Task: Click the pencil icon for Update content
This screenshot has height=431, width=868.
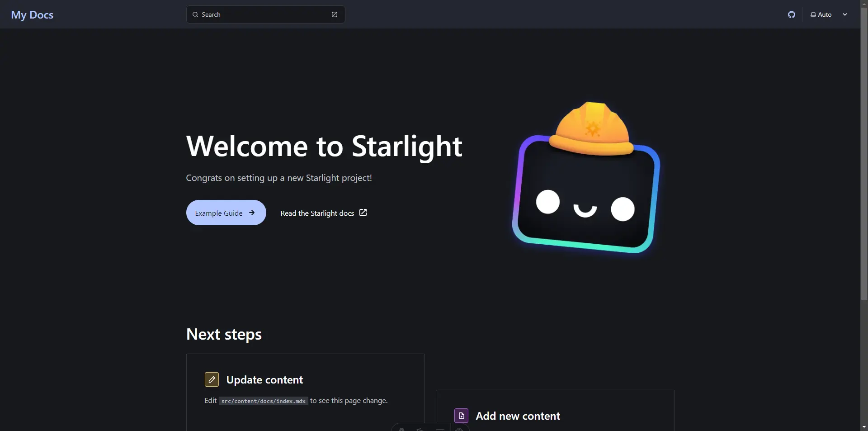Action: pyautogui.click(x=212, y=379)
